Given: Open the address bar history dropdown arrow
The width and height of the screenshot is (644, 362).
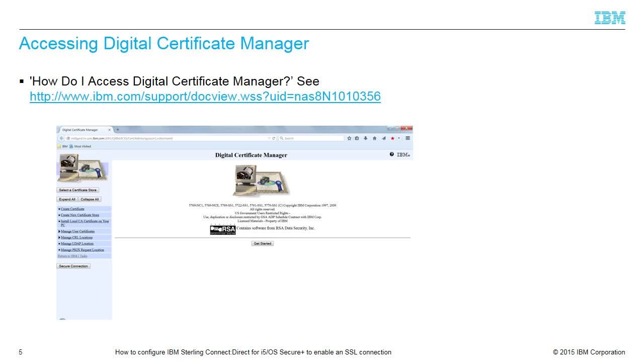Looking at the screenshot, I should pyautogui.click(x=269, y=138).
